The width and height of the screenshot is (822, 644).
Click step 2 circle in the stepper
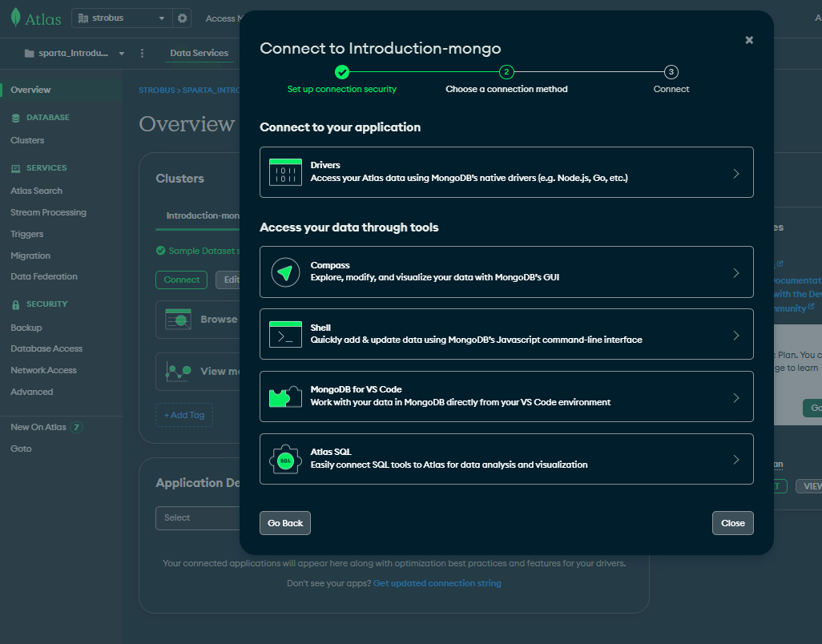tap(506, 72)
